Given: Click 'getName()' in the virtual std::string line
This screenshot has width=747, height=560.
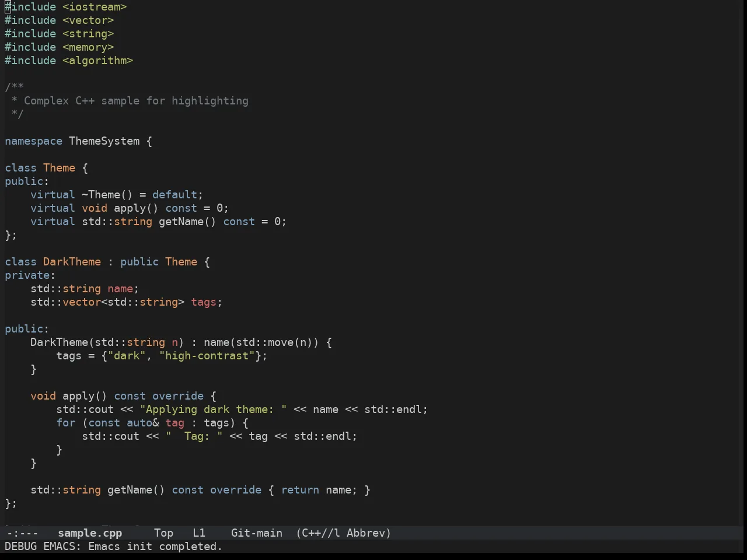Looking at the screenshot, I should 187,222.
